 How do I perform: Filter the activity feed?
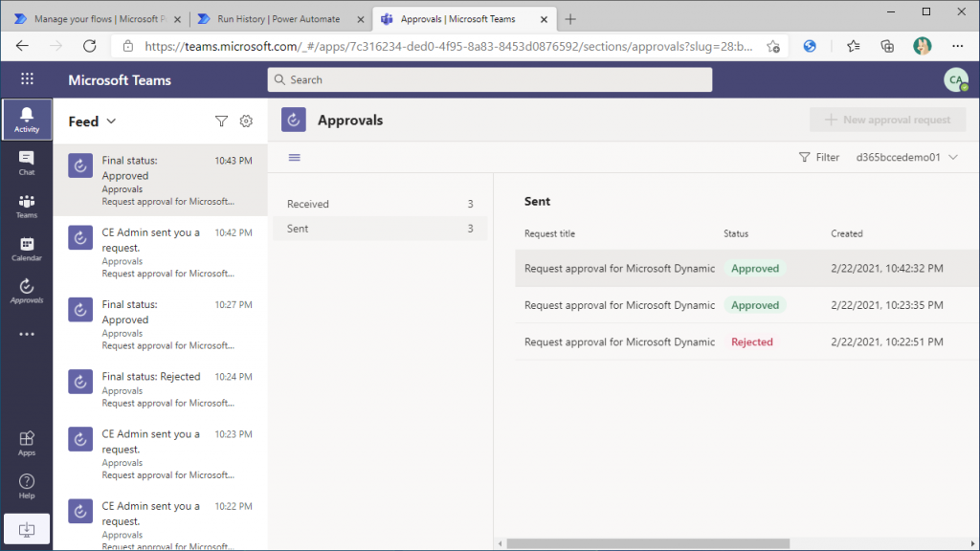point(221,121)
